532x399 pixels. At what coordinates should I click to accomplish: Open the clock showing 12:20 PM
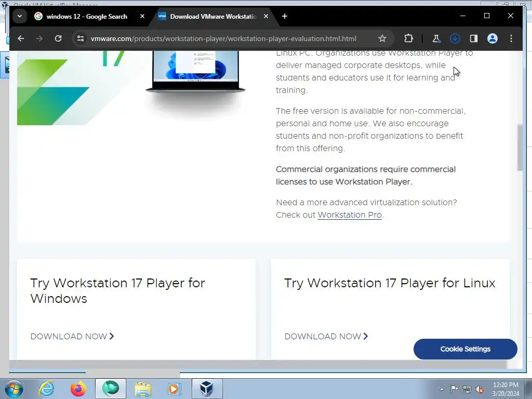pos(506,389)
